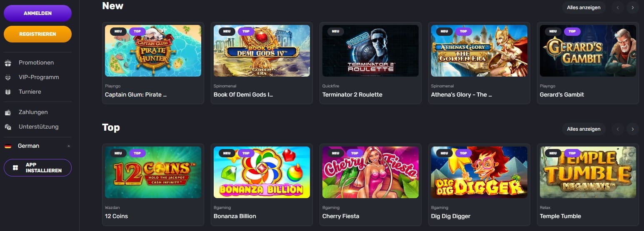
Task: Open Terminator 2 Roulette game thumbnail
Action: click(370, 51)
